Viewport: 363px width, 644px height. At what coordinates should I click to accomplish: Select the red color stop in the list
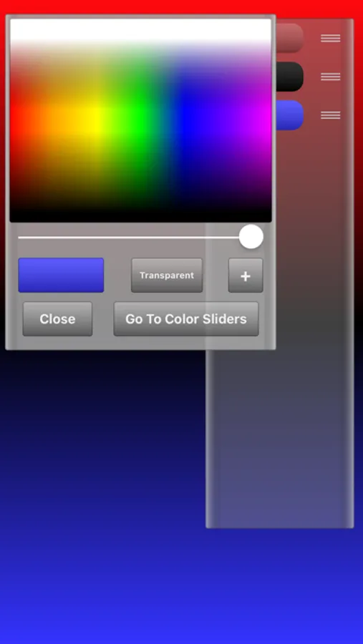tap(289, 38)
